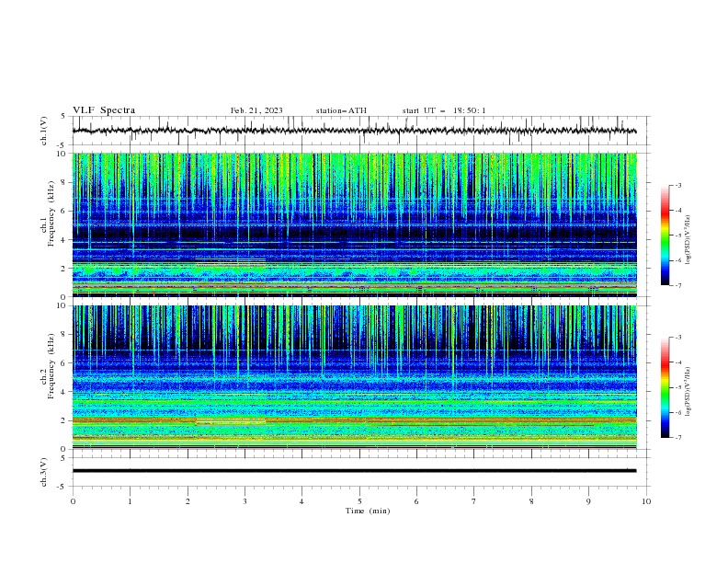
Task: Click the ch.1 frequency axis "2" tick
Action: (63, 269)
